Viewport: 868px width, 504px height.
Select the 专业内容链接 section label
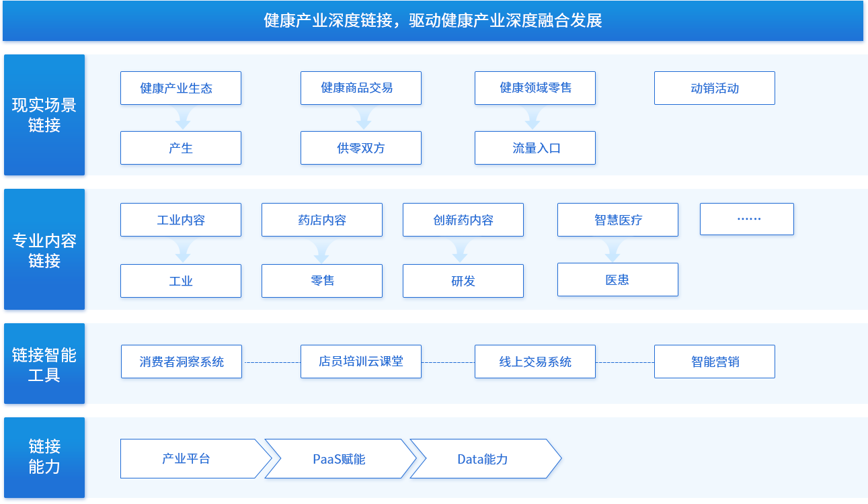coord(44,249)
